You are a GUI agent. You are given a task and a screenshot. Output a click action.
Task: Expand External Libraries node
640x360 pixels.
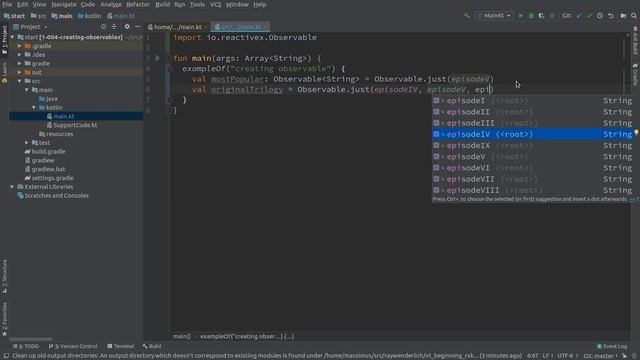(12, 187)
